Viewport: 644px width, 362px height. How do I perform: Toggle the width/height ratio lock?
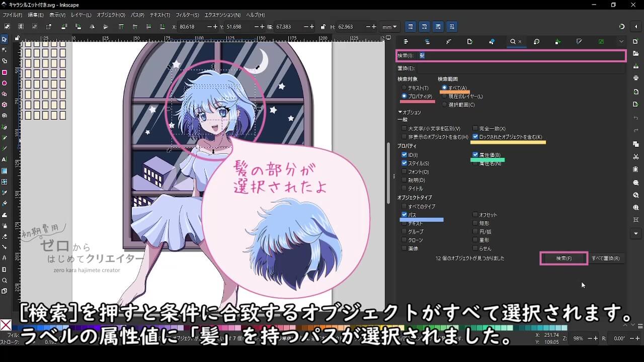(323, 27)
